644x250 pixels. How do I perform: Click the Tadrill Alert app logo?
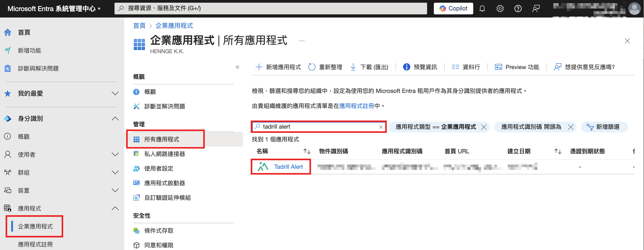[263, 167]
